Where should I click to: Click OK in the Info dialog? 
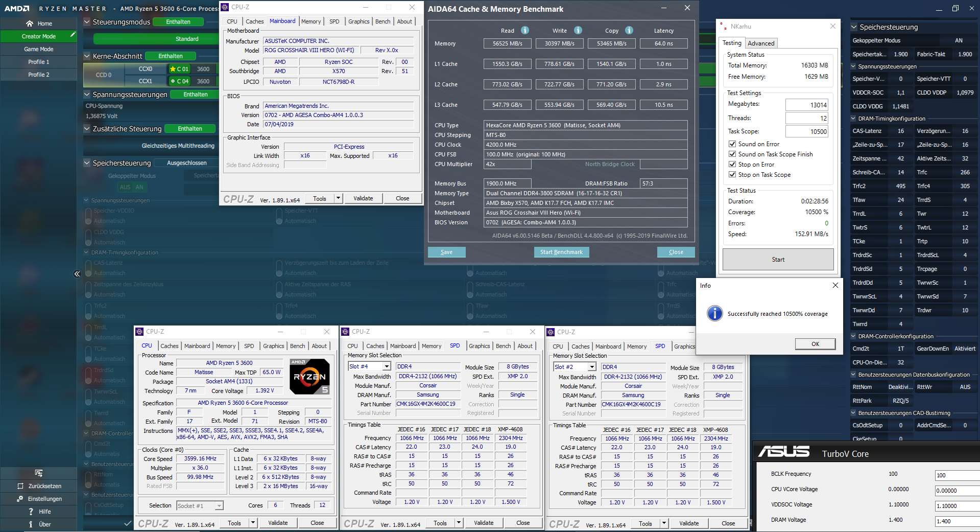coord(815,344)
